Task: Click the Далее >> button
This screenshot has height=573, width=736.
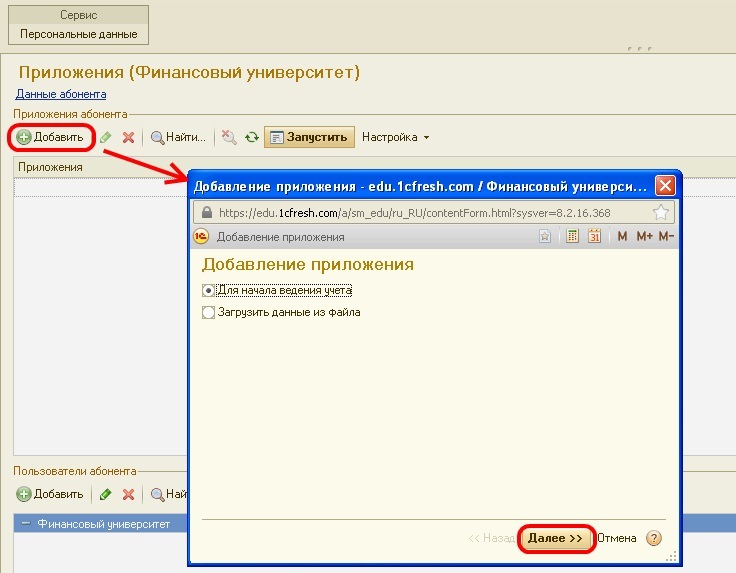Action: tap(555, 538)
